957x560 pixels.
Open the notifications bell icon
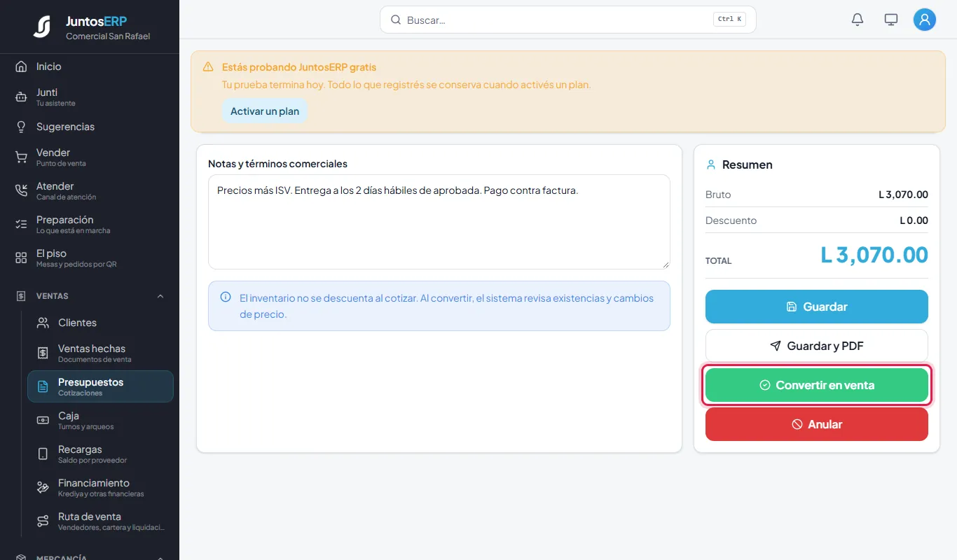click(x=858, y=20)
